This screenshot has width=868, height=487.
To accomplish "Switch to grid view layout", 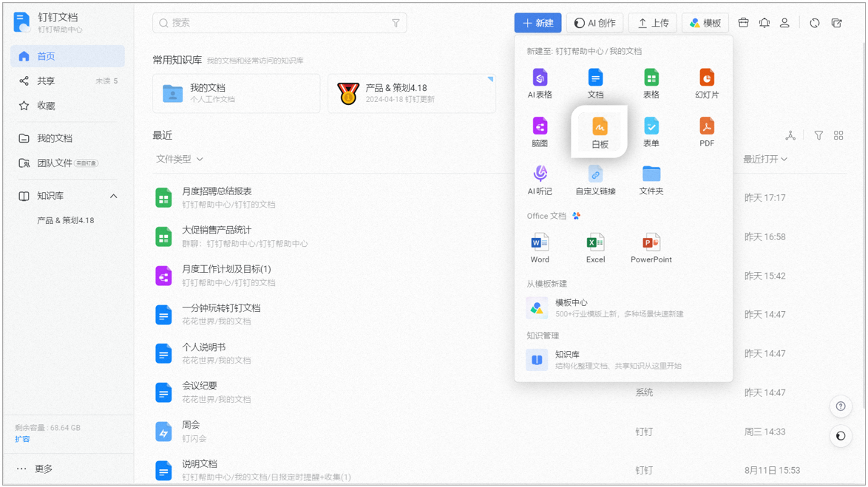I will point(838,135).
